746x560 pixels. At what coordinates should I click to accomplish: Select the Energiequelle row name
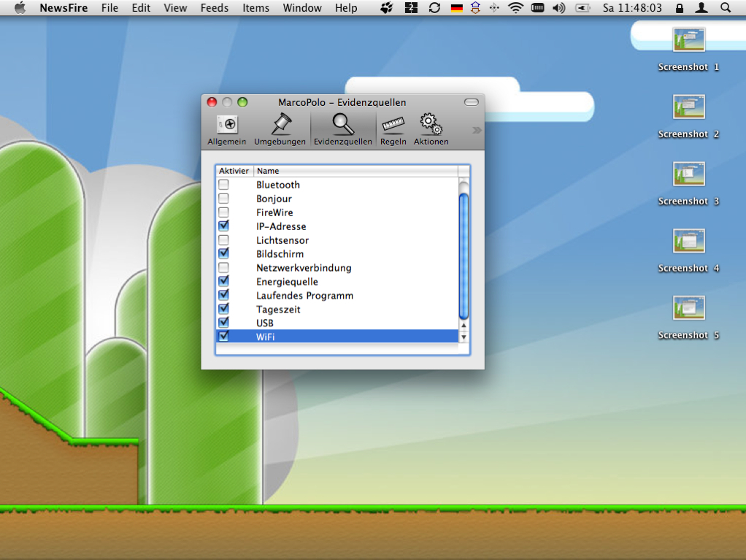click(x=287, y=281)
